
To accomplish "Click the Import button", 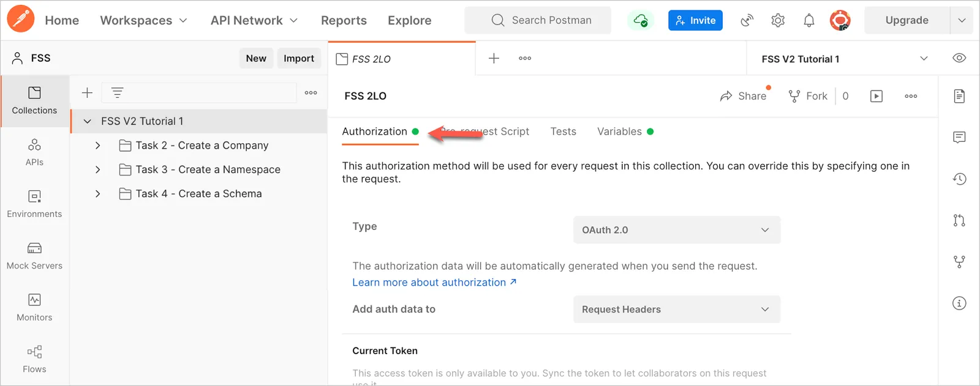I will [299, 58].
